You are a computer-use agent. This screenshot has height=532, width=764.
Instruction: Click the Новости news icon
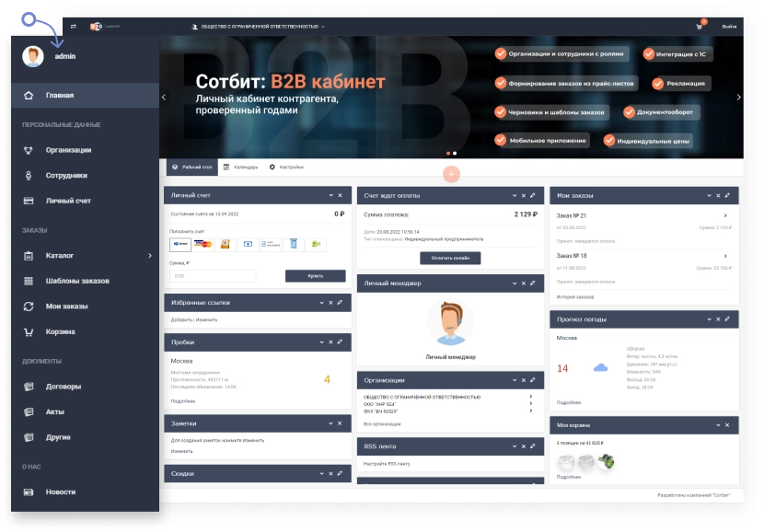click(29, 492)
